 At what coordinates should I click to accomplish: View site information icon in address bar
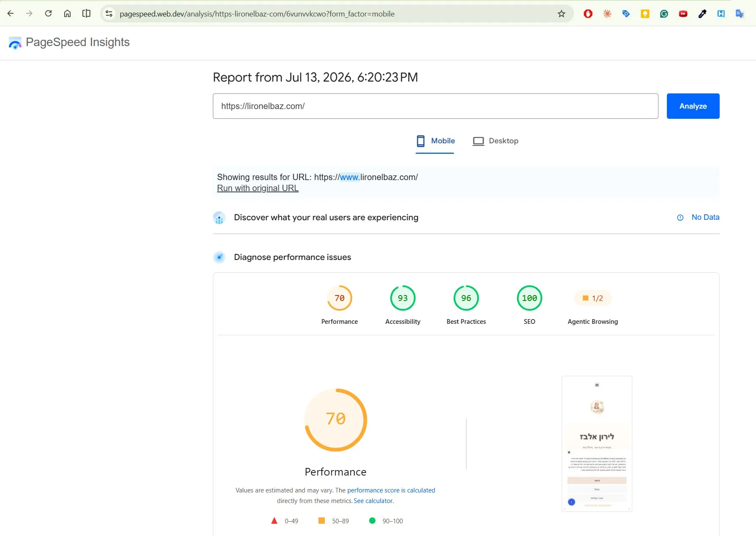pos(109,14)
